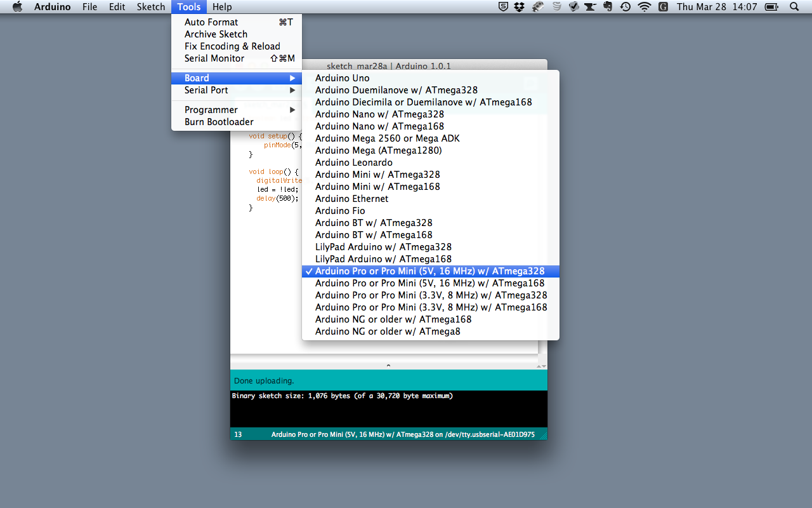Select Arduino Uno board

pyautogui.click(x=431, y=78)
